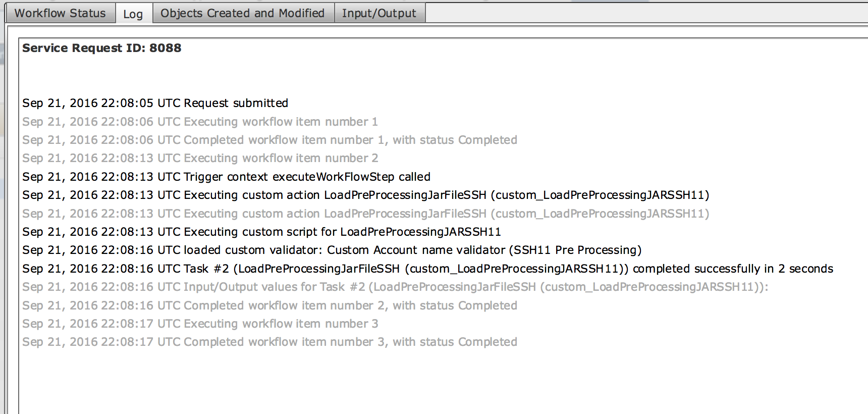Click the black 'Executing custom action LoadPreProcessingJarFileSSH' line
868x414 pixels.
point(365,195)
